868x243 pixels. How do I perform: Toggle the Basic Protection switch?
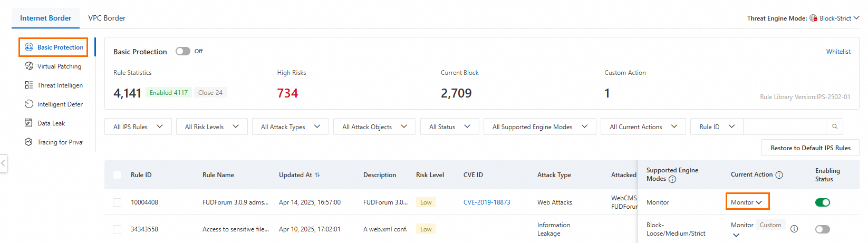pyautogui.click(x=183, y=51)
